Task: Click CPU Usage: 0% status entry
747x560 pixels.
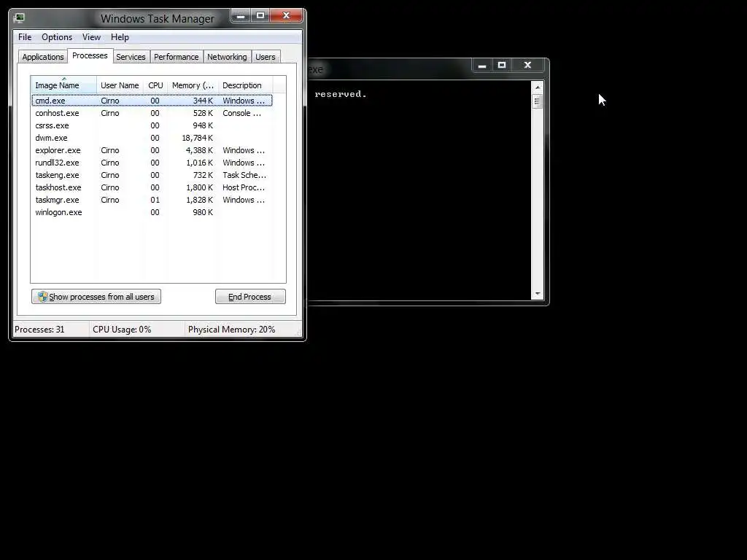Action: coord(122,330)
